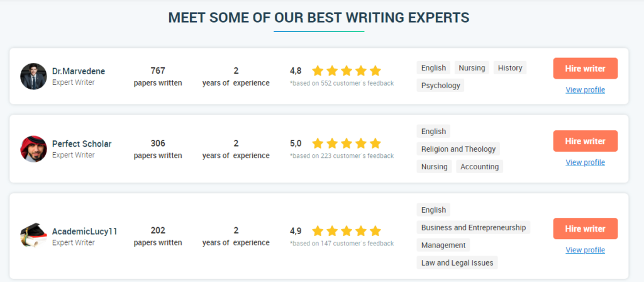Click the Management subject tag
The height and width of the screenshot is (282, 644).
pyautogui.click(x=443, y=245)
